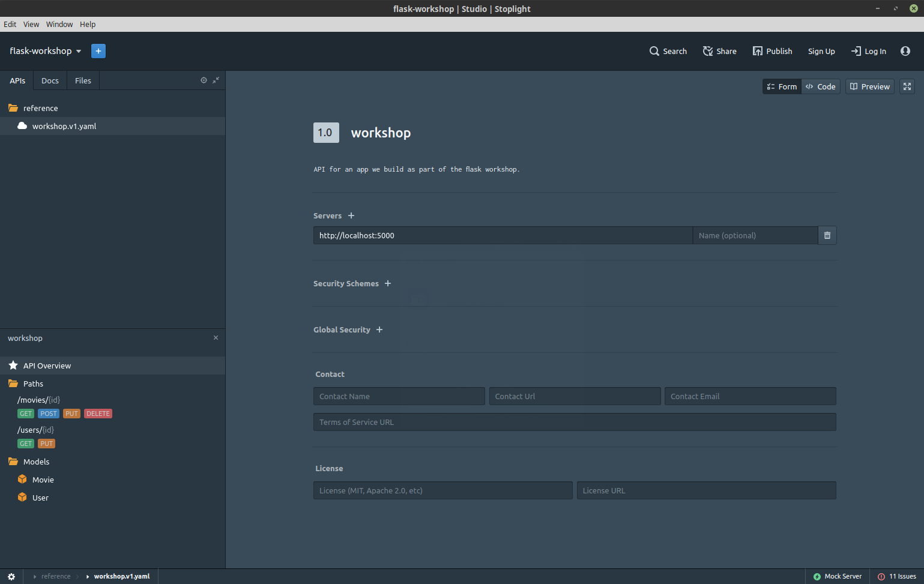Open settings gear in the status bar

point(11,576)
